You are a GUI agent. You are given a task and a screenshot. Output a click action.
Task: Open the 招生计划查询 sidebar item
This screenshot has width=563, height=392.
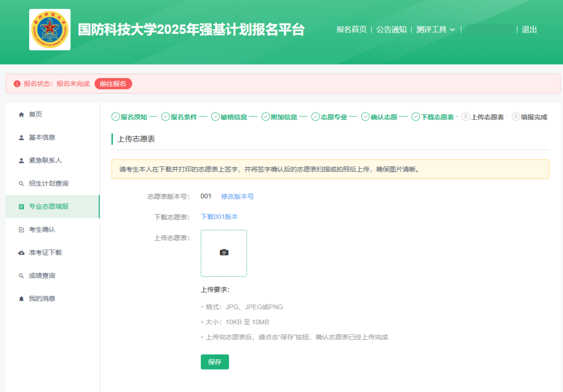pos(53,183)
